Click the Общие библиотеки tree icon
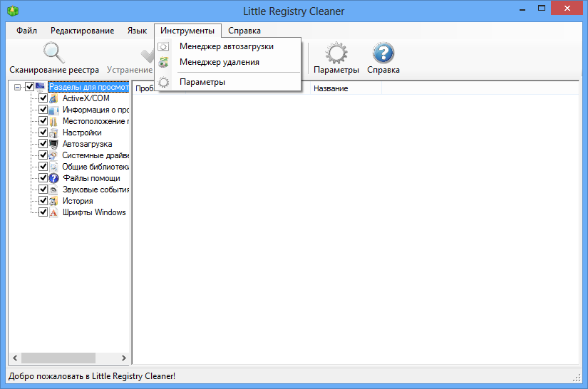This screenshot has width=588, height=389. coord(53,167)
